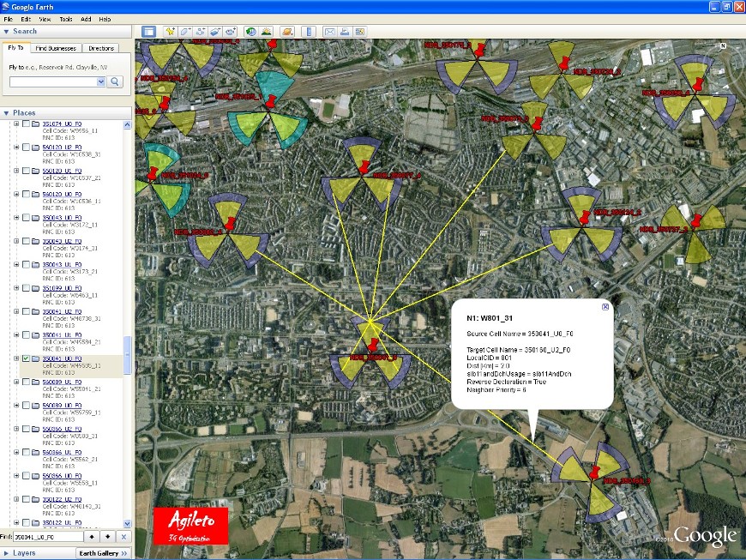Expand the 350043_U0_F0 tree node
The image size is (746, 560).
pos(16,218)
